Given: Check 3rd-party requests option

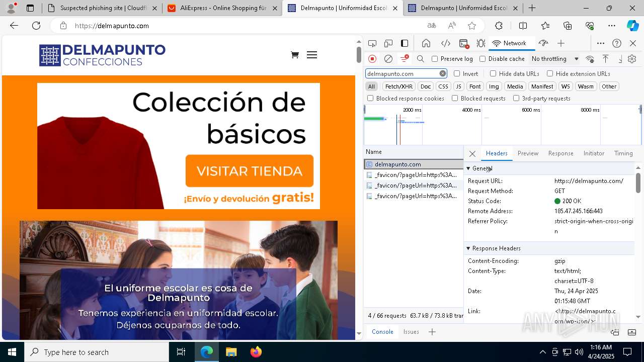Looking at the screenshot, I should (x=516, y=99).
